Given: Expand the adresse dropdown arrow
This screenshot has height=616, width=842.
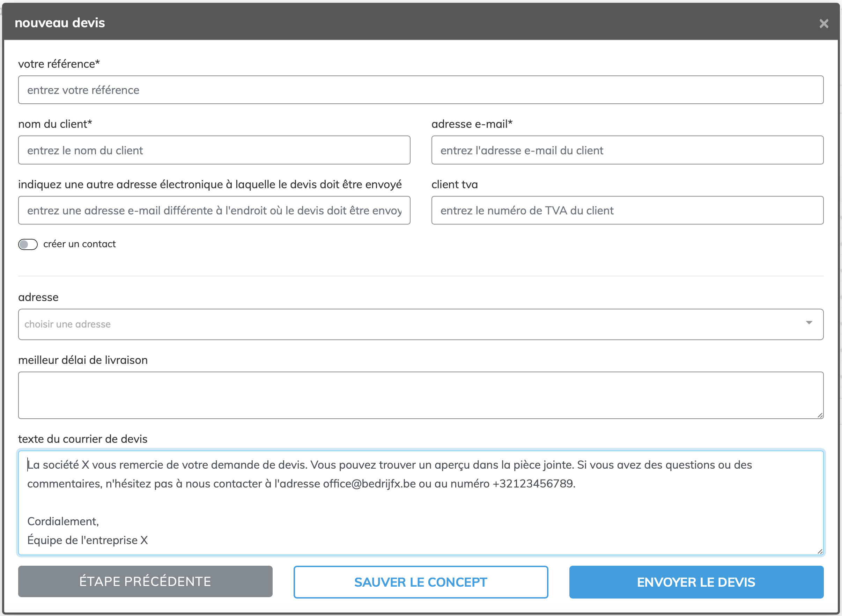Looking at the screenshot, I should click(809, 323).
